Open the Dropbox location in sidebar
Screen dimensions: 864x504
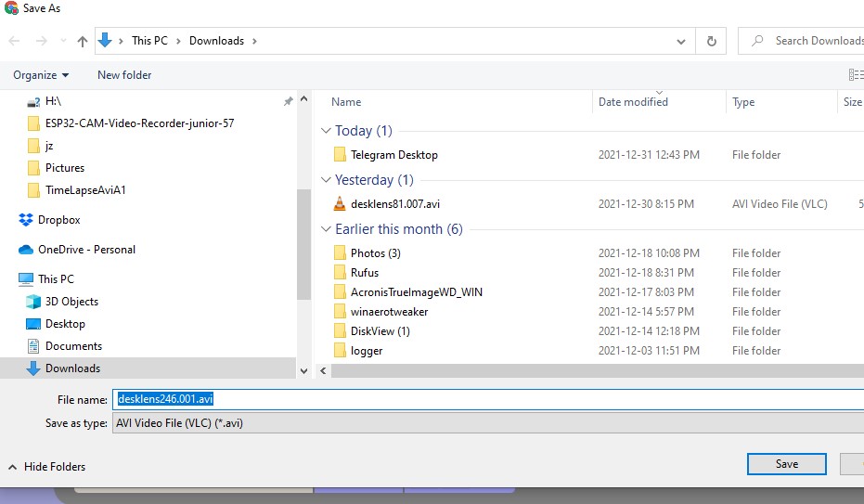click(58, 220)
